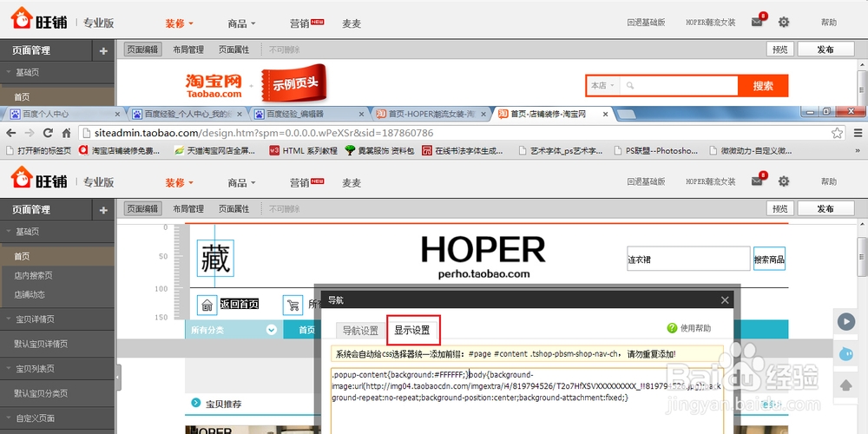Expand the bookmarks overflow chevron
The width and height of the screenshot is (868, 434).
click(x=859, y=150)
